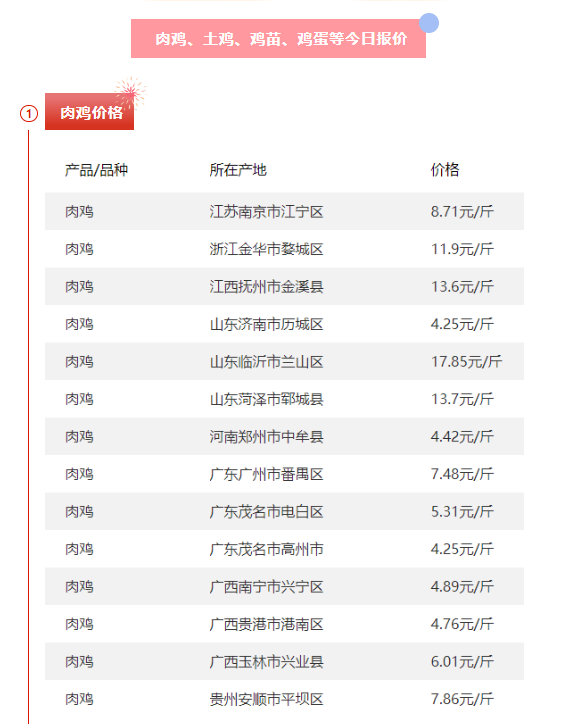Click the 7.48元/斤 price for 番禺区
The image size is (562, 724).
[462, 474]
